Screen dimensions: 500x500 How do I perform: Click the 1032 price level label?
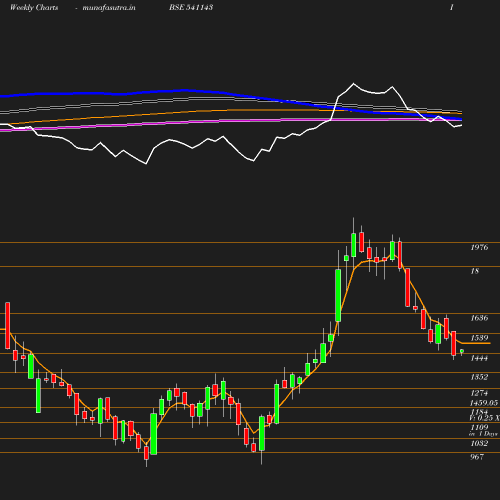pyautogui.click(x=479, y=443)
